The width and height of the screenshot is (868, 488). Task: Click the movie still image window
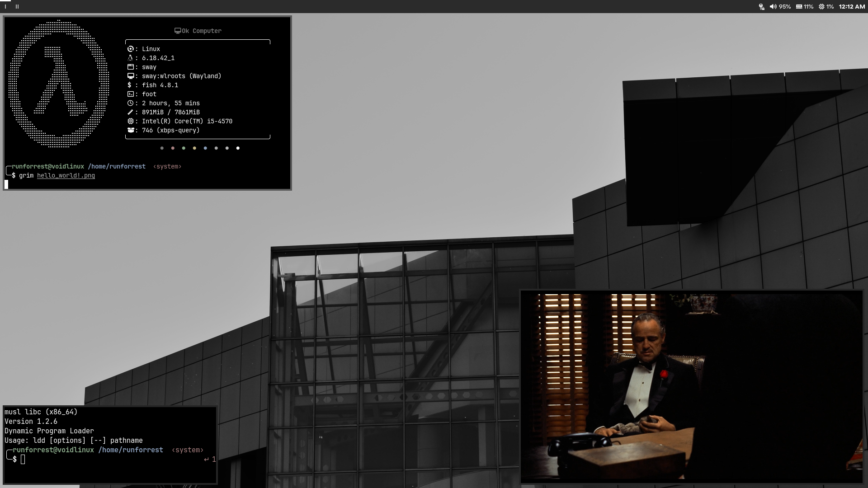(x=692, y=387)
